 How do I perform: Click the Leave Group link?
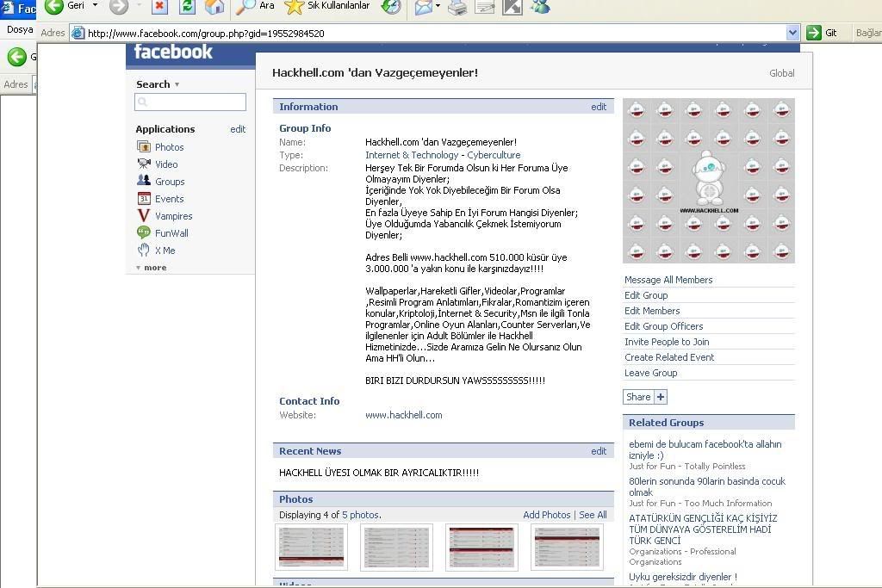[x=651, y=373]
